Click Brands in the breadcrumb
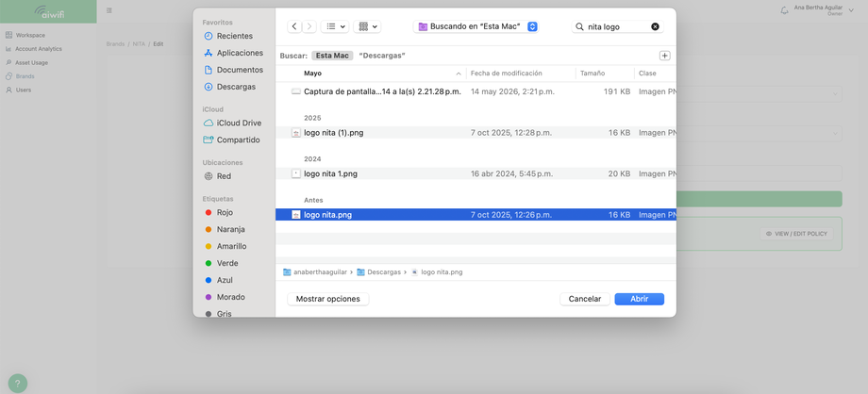Image resolution: width=868 pixels, height=394 pixels. (x=115, y=43)
